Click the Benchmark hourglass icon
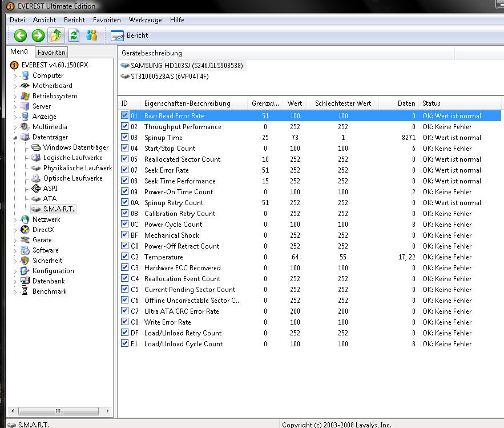 pos(25,291)
